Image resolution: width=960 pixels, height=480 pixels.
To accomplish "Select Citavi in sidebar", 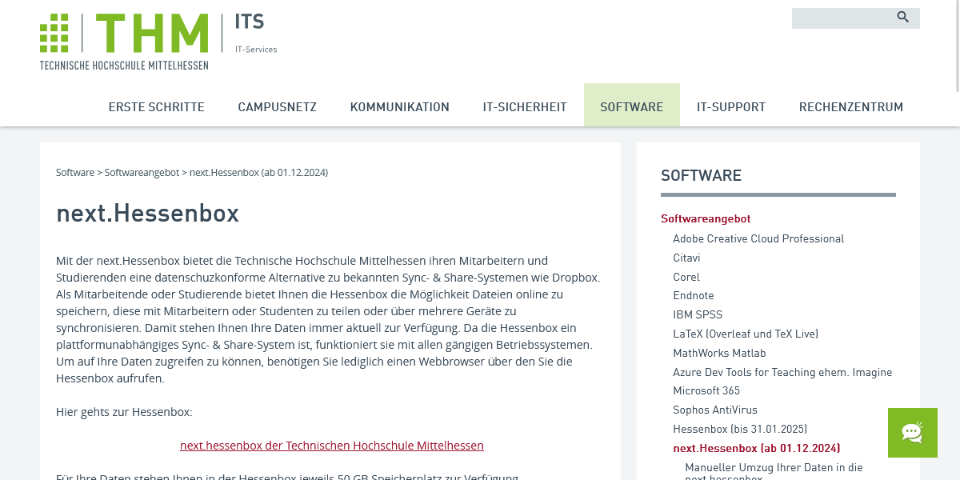I will coord(686,258).
